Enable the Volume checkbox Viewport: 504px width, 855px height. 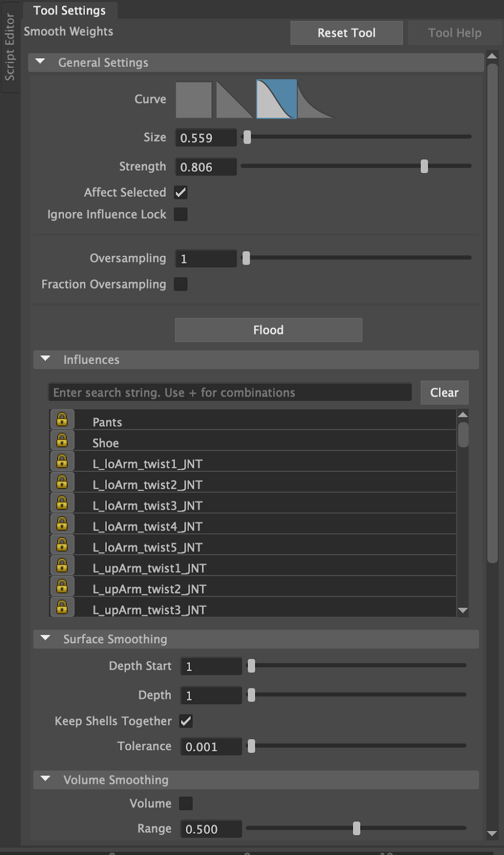click(186, 803)
